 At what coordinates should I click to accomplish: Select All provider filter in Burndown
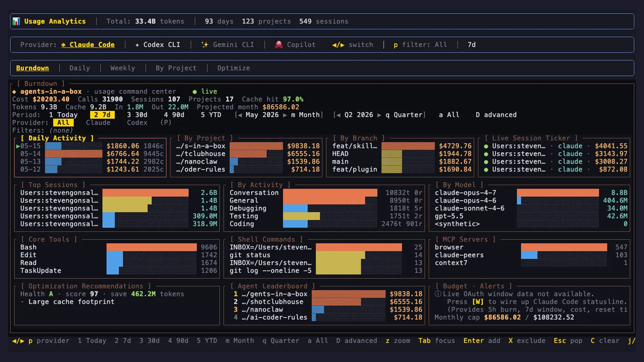tap(63, 123)
